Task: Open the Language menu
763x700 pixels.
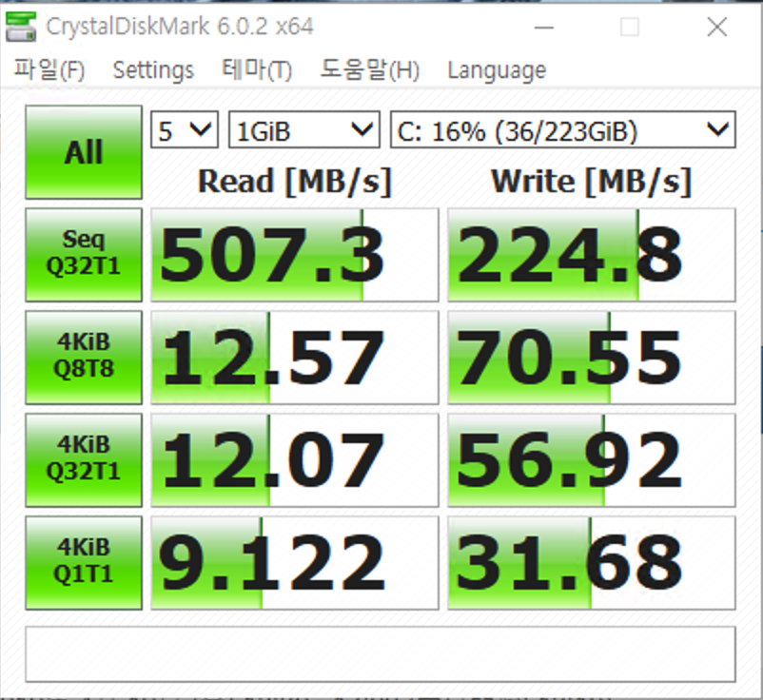Action: coord(497,71)
